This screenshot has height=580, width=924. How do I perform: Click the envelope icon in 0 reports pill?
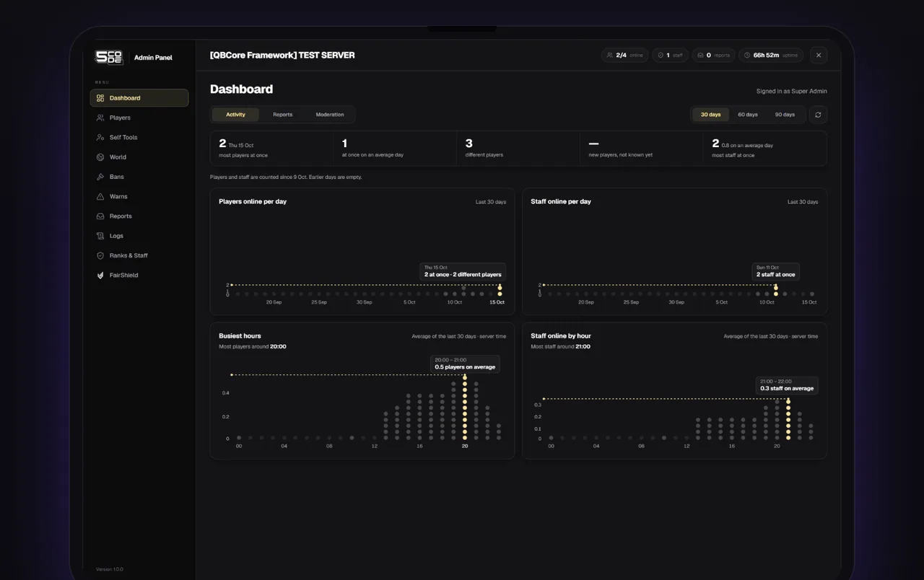click(x=700, y=55)
